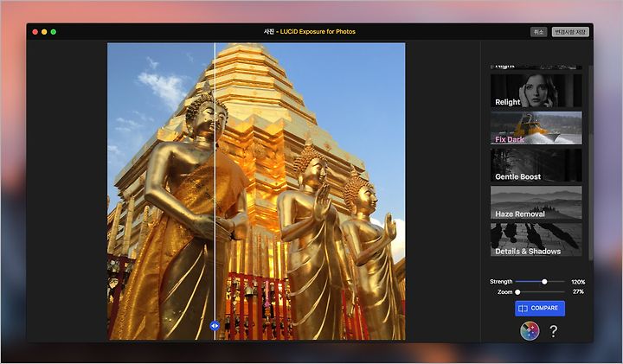Click the Strength label
Image resolution: width=623 pixels, height=364 pixels.
(501, 282)
